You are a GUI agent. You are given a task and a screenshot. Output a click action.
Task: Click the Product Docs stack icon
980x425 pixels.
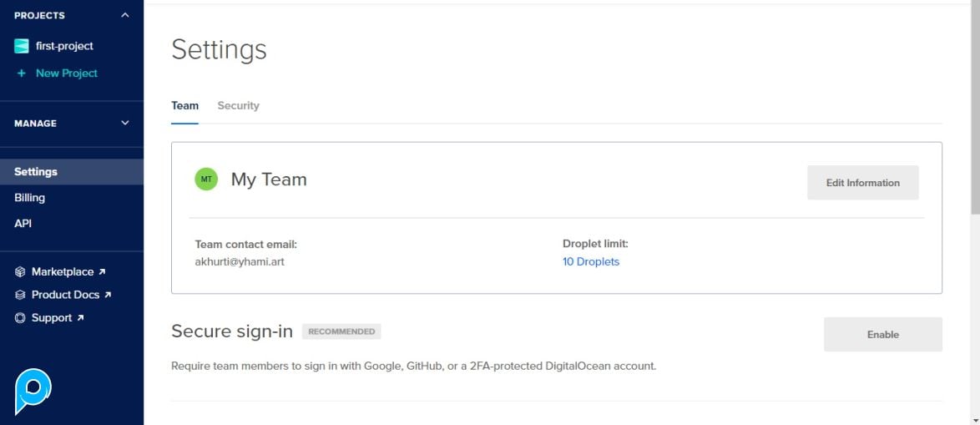click(21, 295)
